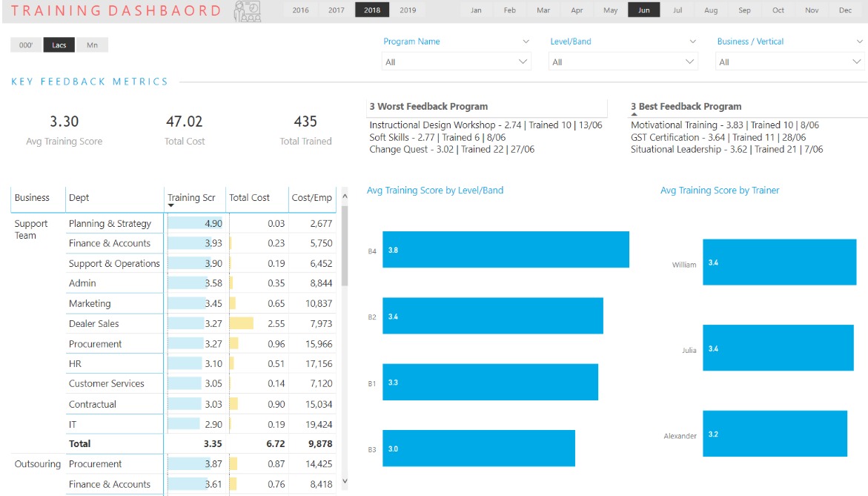Click the B4 bar in Level/Band chart
The image size is (868, 496).
coord(506,250)
